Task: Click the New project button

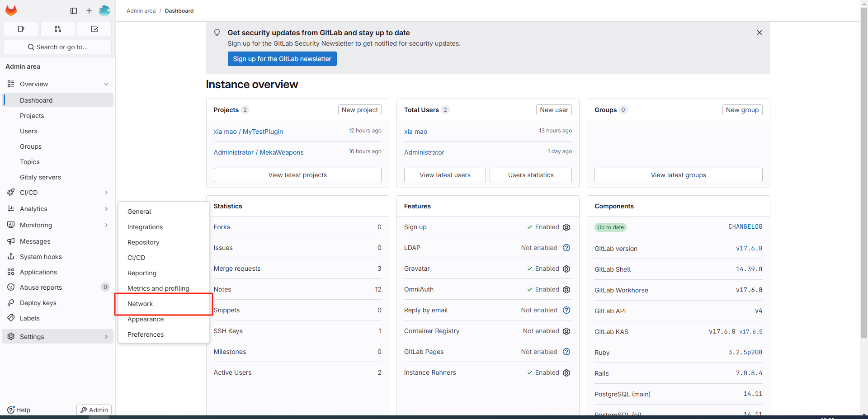Action: point(360,110)
